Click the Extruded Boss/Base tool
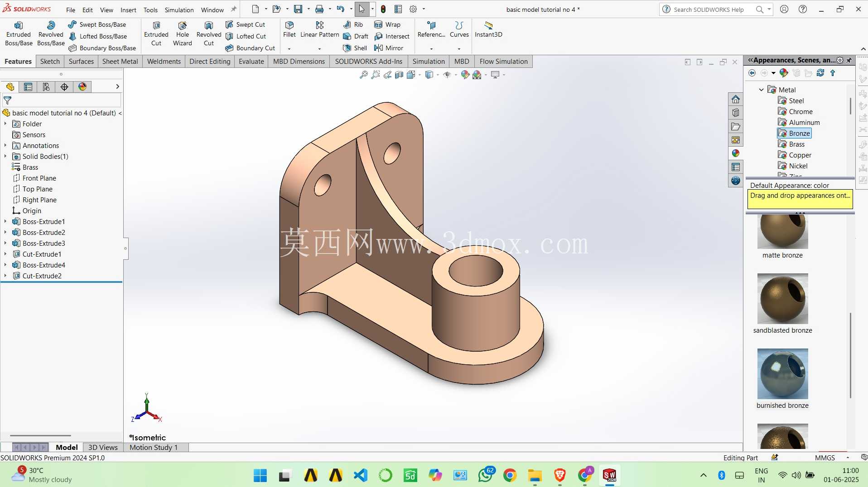Image resolution: width=868 pixels, height=487 pixels. pos(19,34)
